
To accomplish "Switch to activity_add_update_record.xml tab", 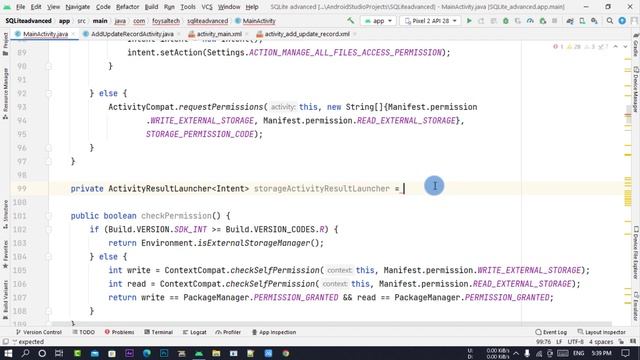I will 307,34.
